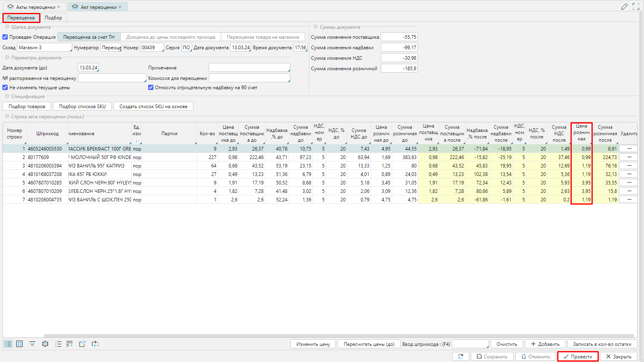Switch to the Подбор tab
This screenshot has height=362, width=644.
tap(53, 18)
